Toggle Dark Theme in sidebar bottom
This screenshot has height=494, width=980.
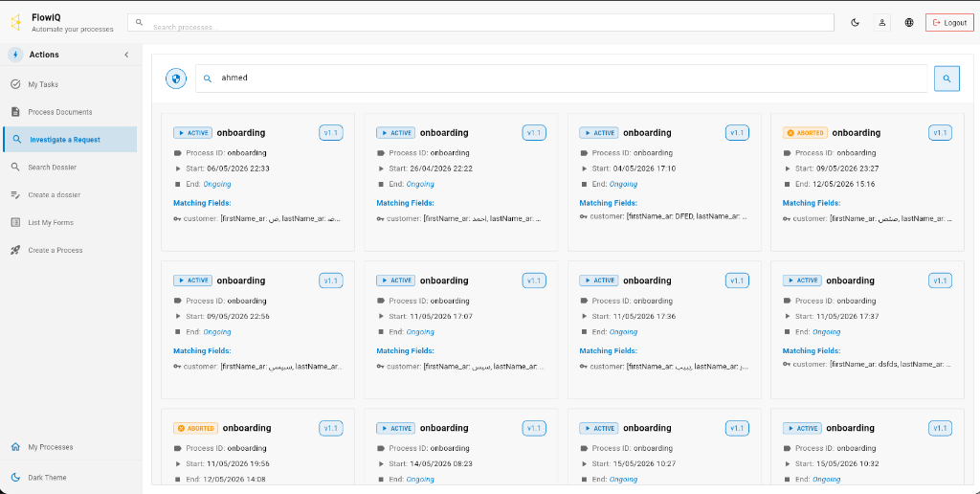(x=70, y=477)
